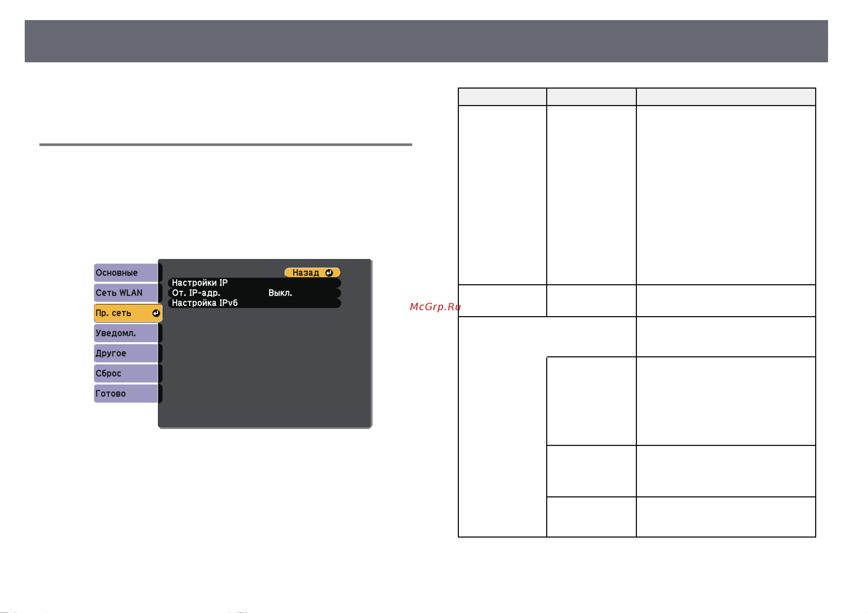Click the enter icon beside Пр. сеть

[x=156, y=313]
